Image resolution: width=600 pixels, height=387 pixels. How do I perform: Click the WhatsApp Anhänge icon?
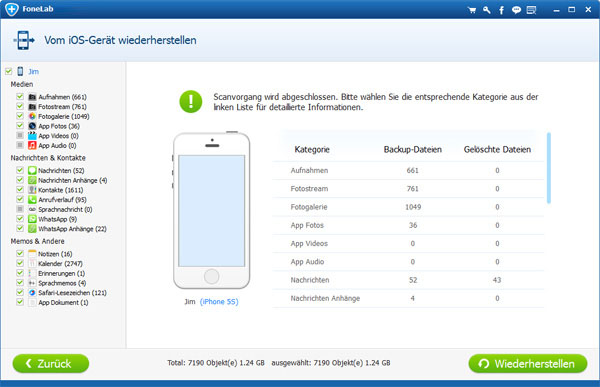click(x=32, y=229)
